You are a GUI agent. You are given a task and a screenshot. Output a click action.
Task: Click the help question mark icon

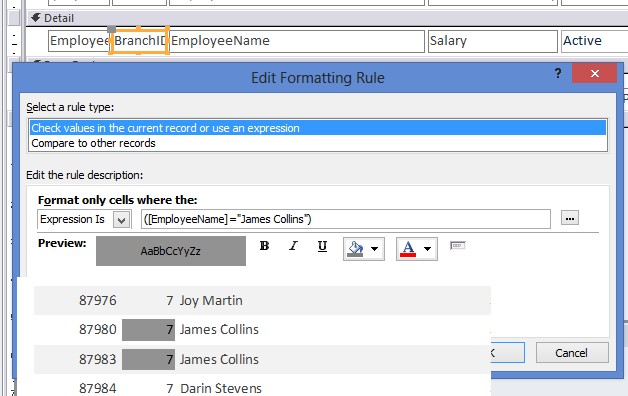558,73
